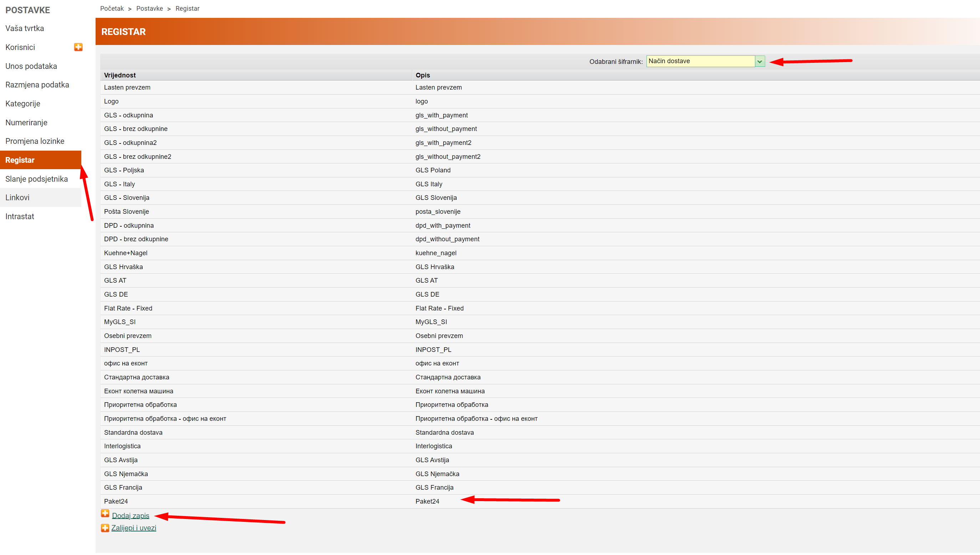This screenshot has height=555, width=980.
Task: Click the plus icon beside Zalijepi i uvezi
Action: coord(105,528)
